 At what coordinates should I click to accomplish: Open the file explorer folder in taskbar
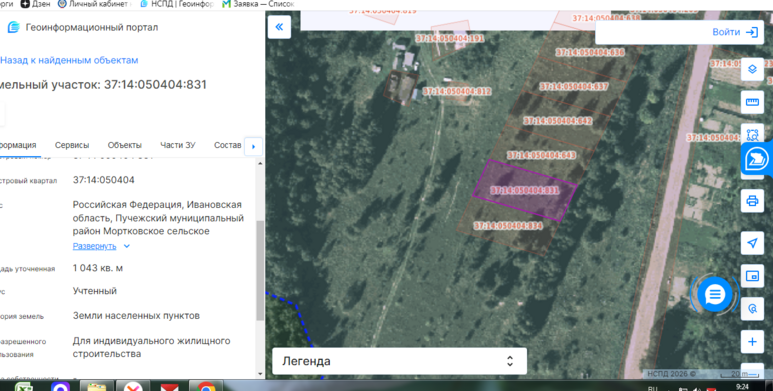tap(97, 386)
